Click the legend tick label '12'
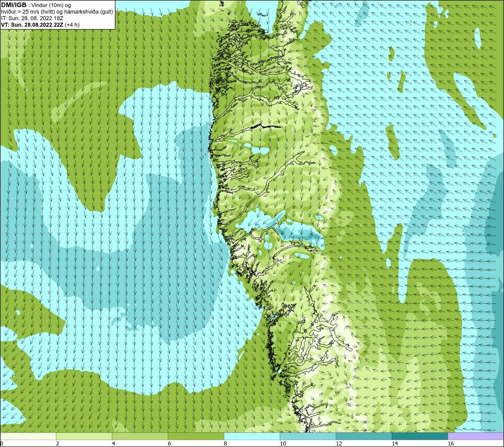This screenshot has width=504, height=447. pyautogui.click(x=339, y=443)
